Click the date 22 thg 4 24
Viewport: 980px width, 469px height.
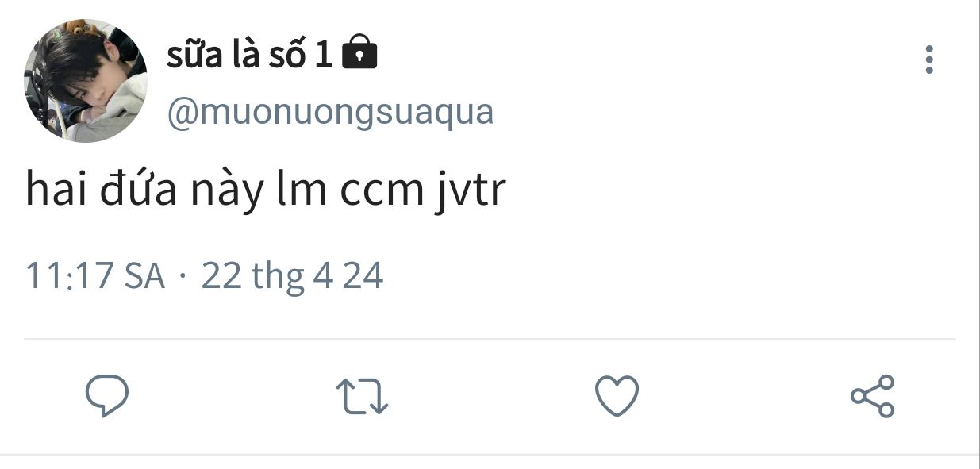[293, 277]
